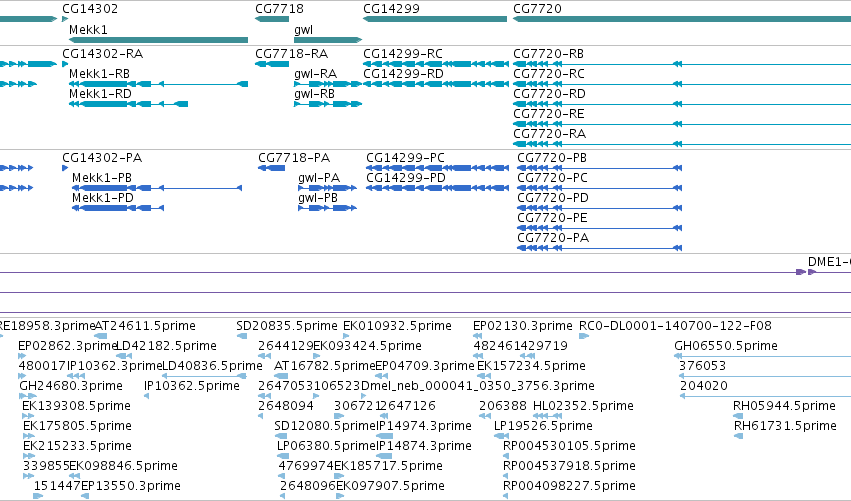Select EST 2648094 label

tap(286, 407)
